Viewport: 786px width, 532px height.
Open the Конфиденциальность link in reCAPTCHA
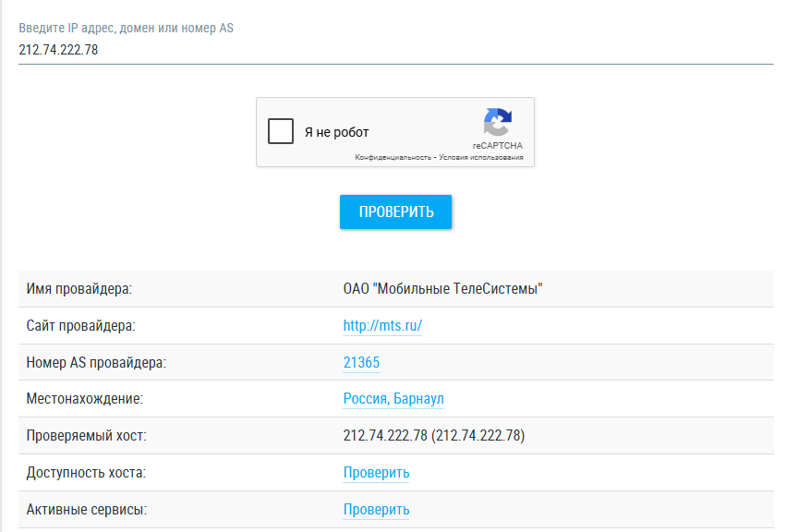393,157
